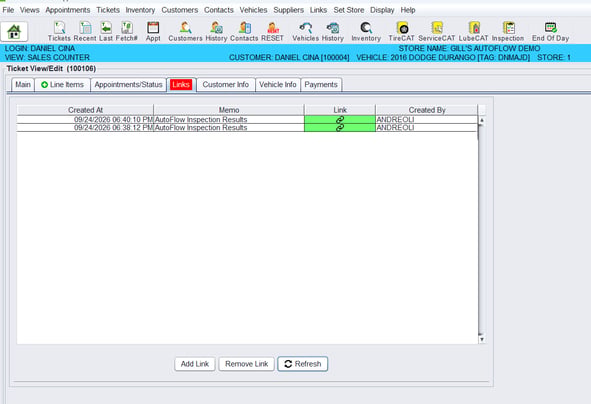Open the Contacts menu

click(219, 10)
